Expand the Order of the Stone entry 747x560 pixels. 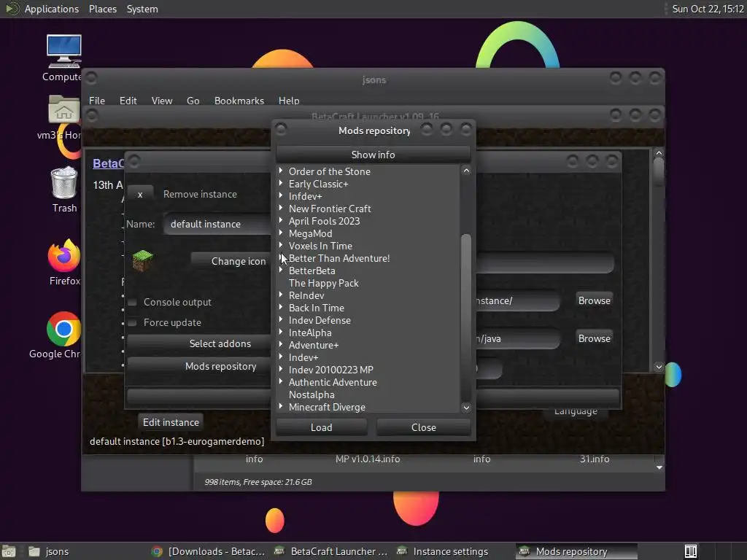[281, 171]
